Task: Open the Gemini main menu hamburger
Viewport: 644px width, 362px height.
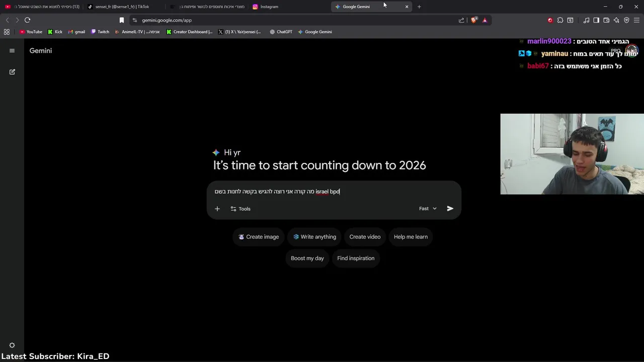Action: [x=12, y=51]
